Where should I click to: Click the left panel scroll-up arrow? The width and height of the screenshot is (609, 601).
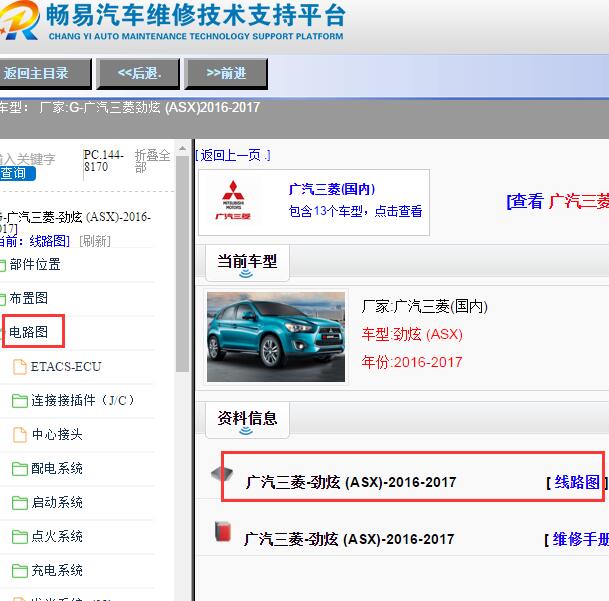(182, 148)
